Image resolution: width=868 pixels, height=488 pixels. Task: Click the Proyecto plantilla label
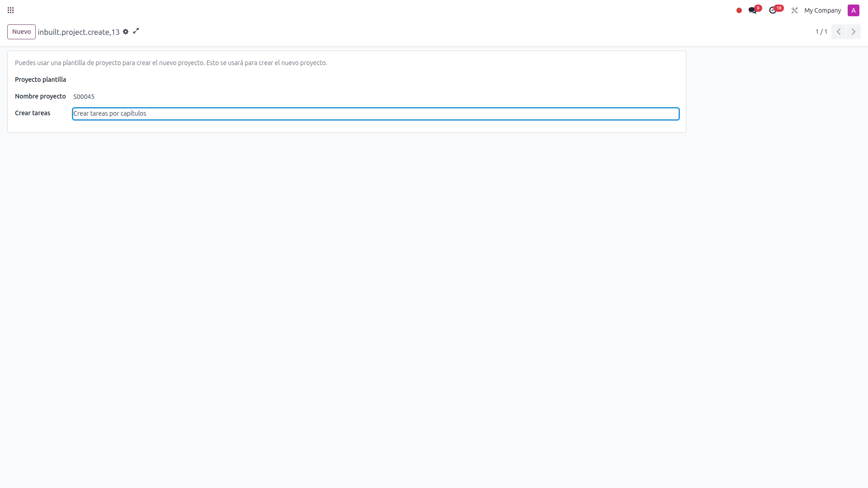pyautogui.click(x=40, y=80)
